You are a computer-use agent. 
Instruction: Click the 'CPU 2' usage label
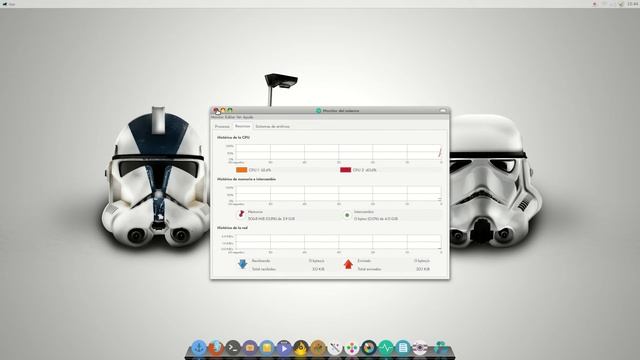click(364, 170)
